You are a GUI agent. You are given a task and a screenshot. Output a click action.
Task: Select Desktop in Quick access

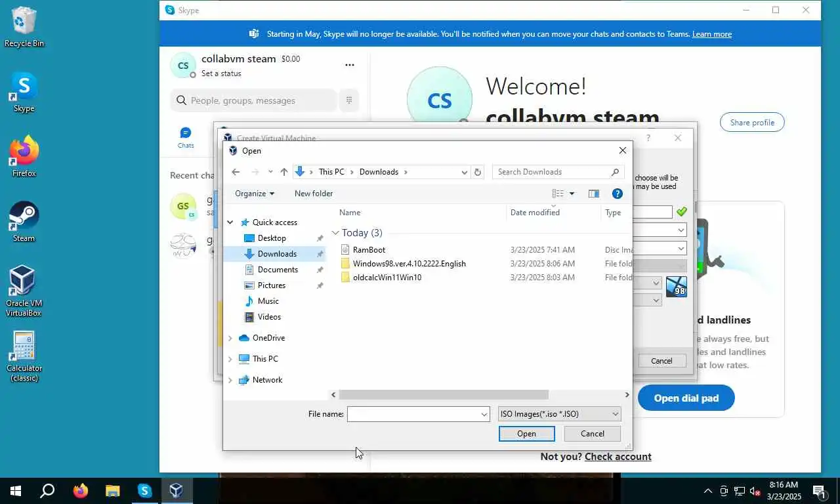(272, 238)
